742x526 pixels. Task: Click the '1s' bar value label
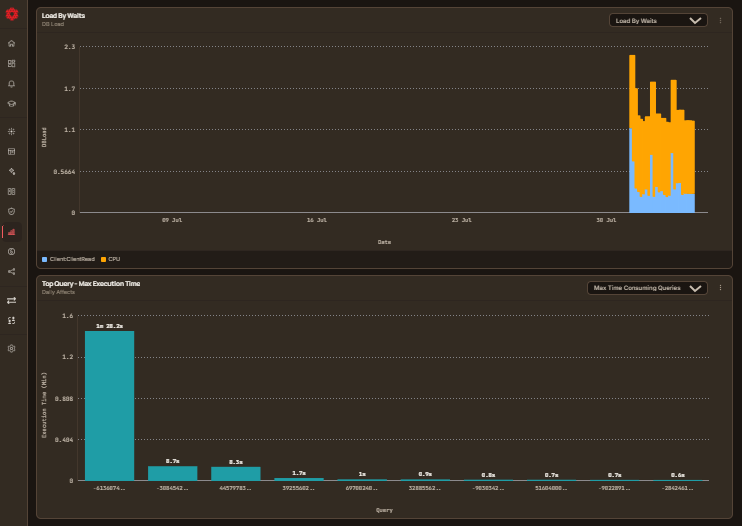tap(362, 474)
